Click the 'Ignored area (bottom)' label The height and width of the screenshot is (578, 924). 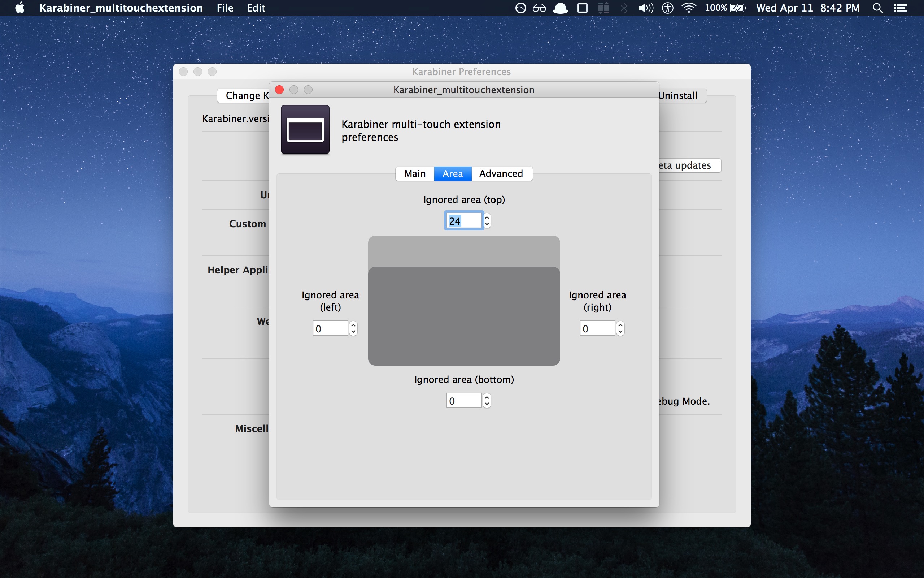click(464, 379)
